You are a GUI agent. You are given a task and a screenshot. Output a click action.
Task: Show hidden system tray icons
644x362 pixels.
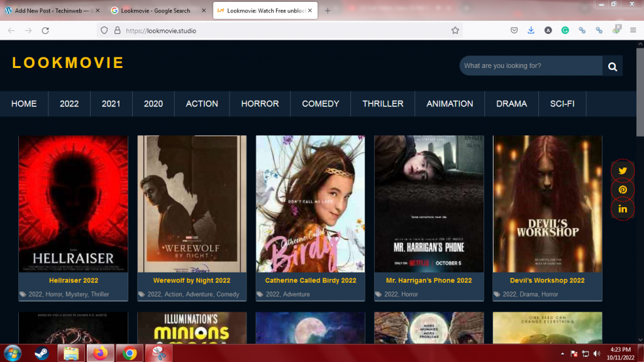pyautogui.click(x=562, y=354)
